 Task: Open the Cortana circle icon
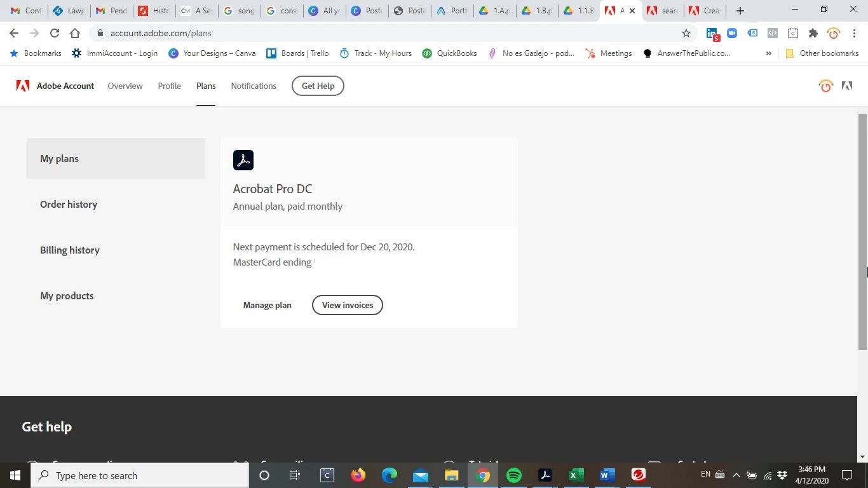tap(264, 475)
